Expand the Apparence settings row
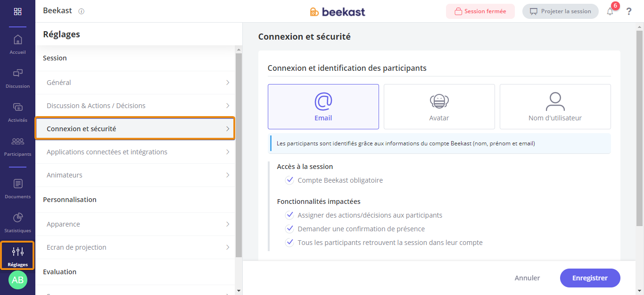This screenshot has height=295, width=644. click(x=135, y=224)
